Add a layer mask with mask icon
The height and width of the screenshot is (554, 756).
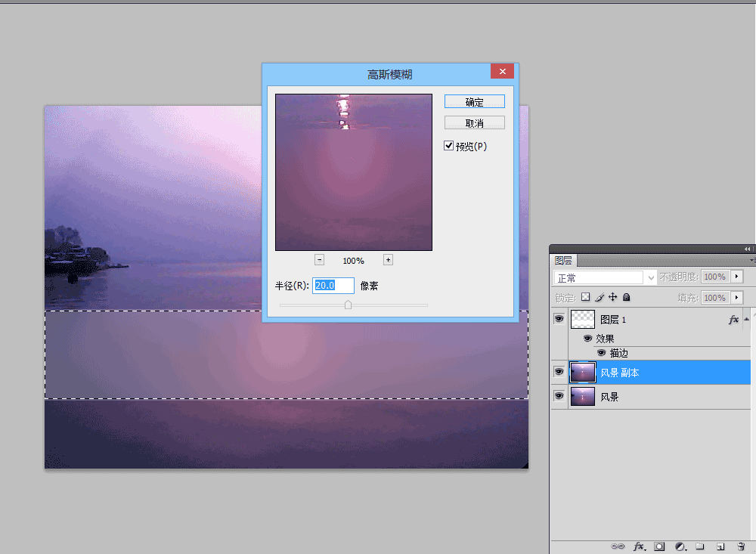659,546
